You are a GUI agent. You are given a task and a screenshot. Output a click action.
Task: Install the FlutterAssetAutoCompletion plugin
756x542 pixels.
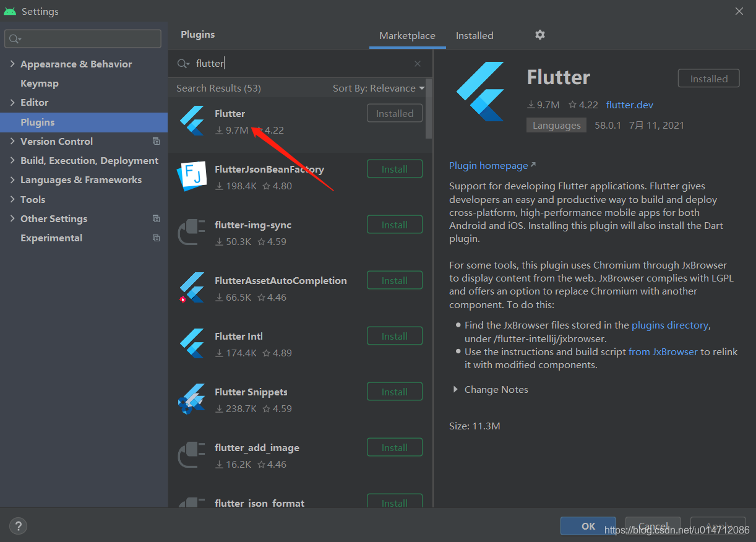[395, 280]
